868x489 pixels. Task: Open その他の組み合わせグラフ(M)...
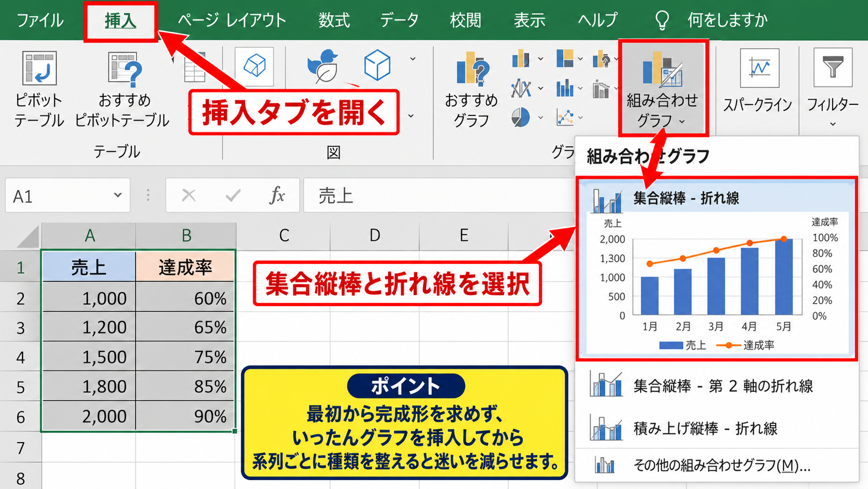click(716, 465)
